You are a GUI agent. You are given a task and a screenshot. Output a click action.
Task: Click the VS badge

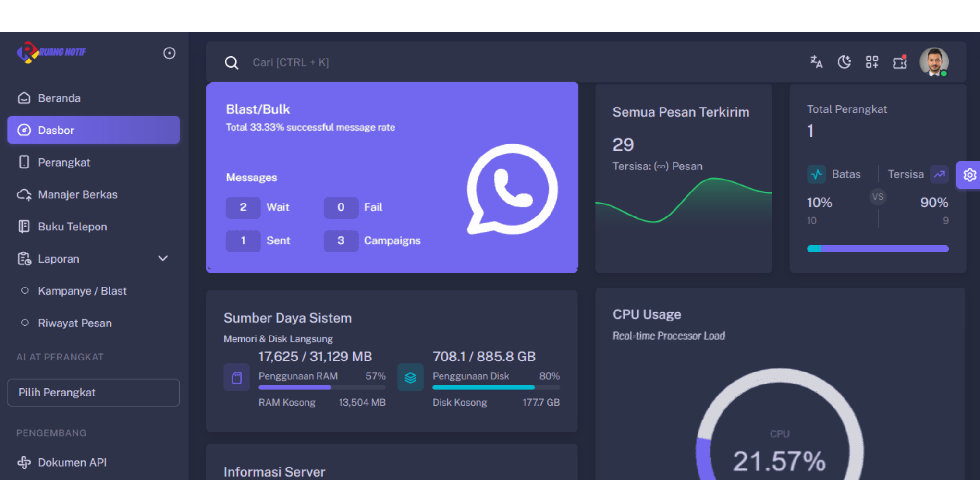pyautogui.click(x=878, y=197)
